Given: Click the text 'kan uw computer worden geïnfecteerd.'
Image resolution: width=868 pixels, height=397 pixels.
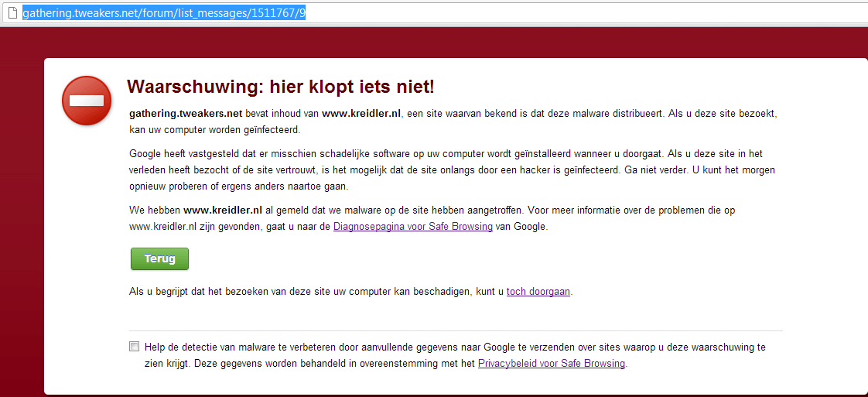Looking at the screenshot, I should 215,131.
